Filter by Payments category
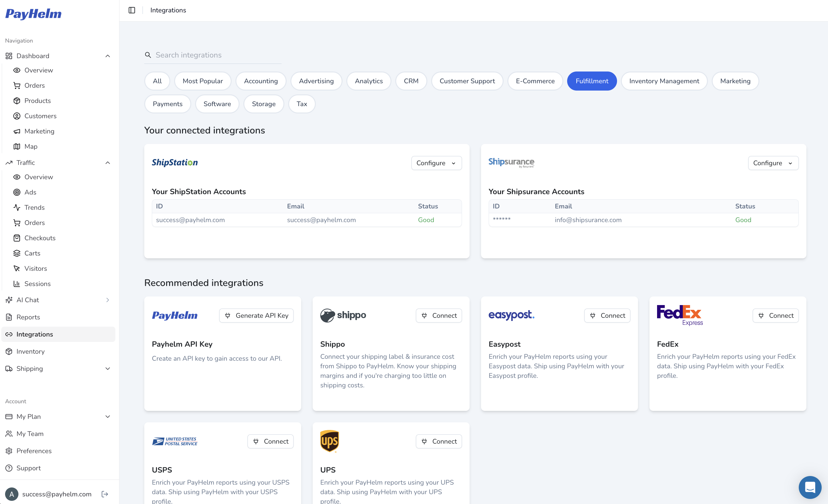This screenshot has width=828, height=504. tap(167, 104)
